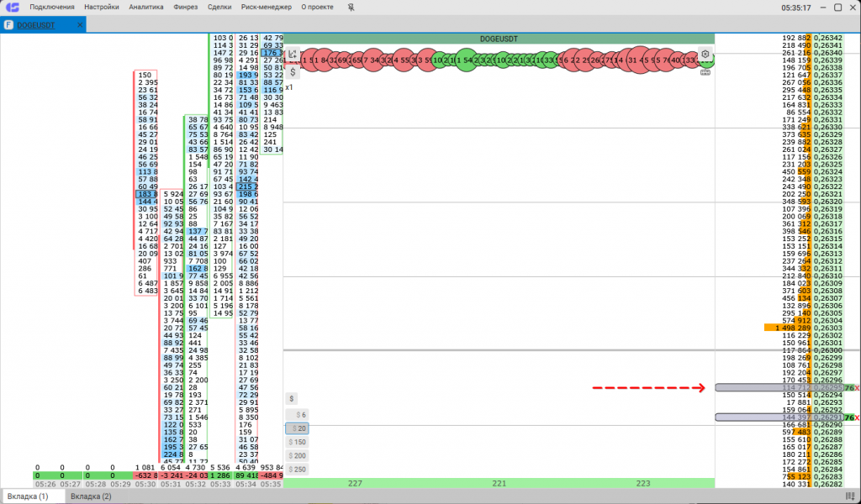Select the $ 250 volume preset

tap(297, 470)
